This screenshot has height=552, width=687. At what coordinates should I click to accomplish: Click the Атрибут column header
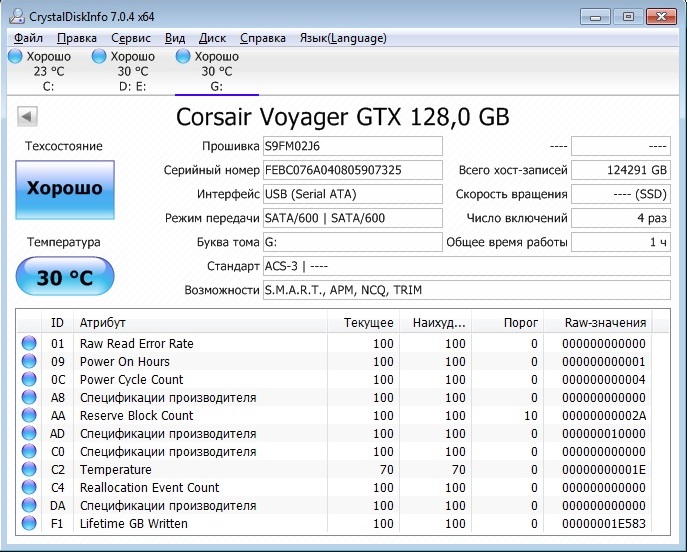click(x=200, y=323)
